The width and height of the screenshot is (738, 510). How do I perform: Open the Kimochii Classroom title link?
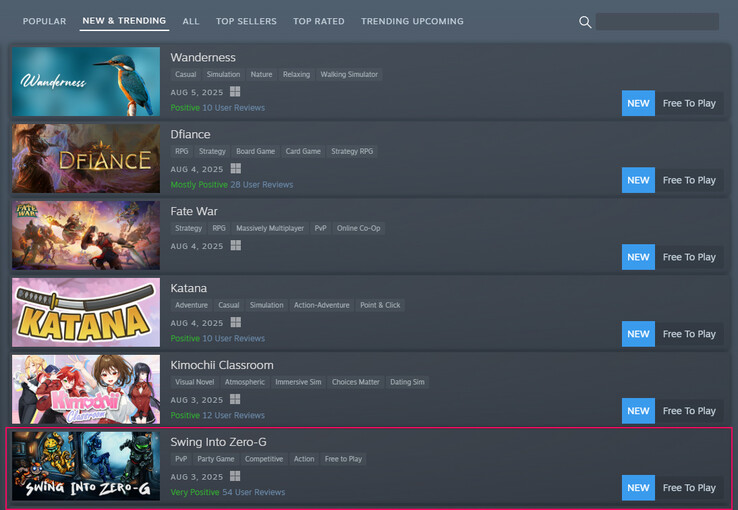click(221, 365)
